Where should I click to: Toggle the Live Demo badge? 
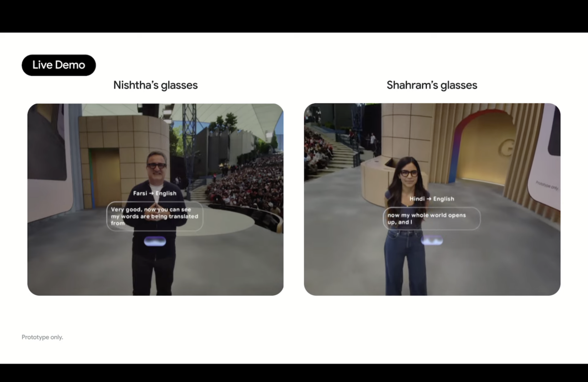coord(59,65)
